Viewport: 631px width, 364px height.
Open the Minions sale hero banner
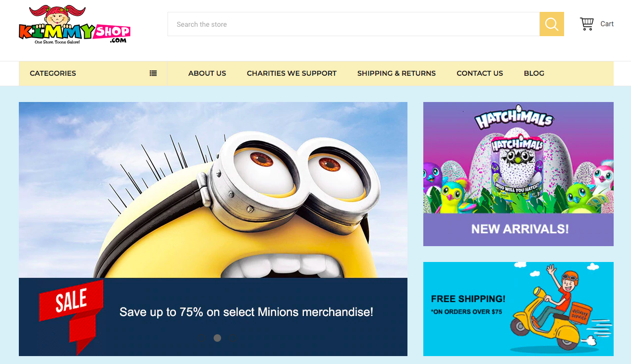213,229
